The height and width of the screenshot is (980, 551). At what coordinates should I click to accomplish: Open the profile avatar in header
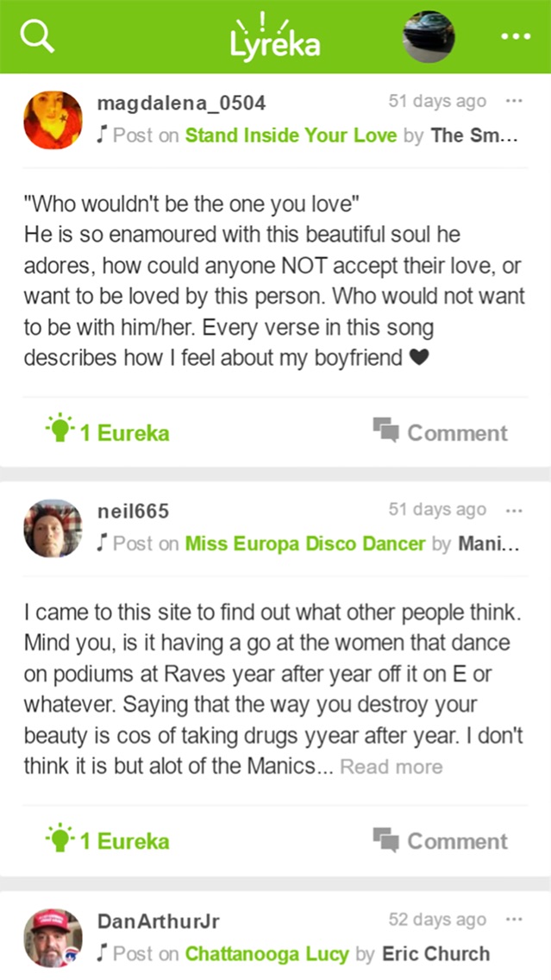pyautogui.click(x=429, y=37)
